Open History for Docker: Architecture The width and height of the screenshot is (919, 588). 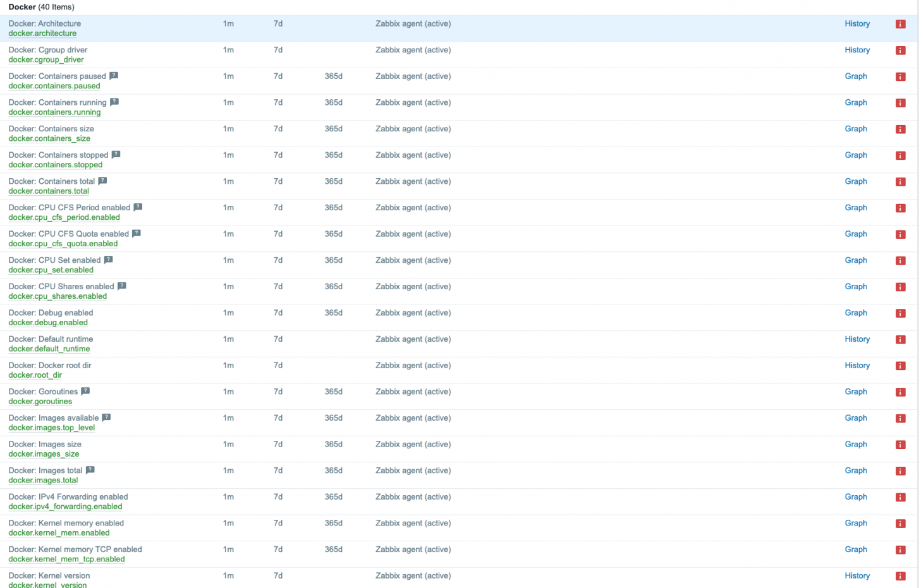[857, 24]
